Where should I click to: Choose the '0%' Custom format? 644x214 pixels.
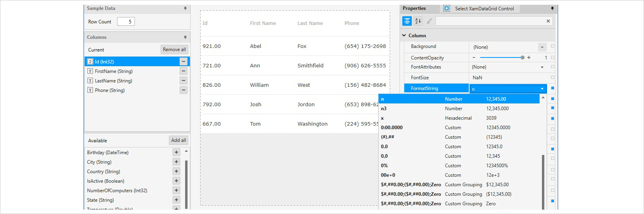tap(459, 166)
